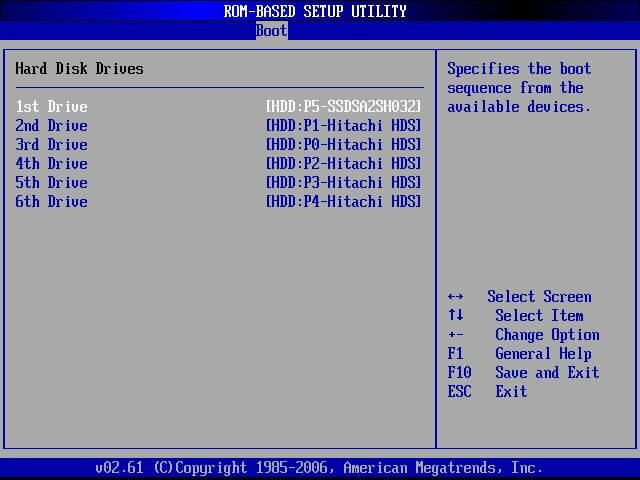Open the HDD:P5-SSDSA2SH032 drive option
The image size is (640, 480).
pos(343,107)
